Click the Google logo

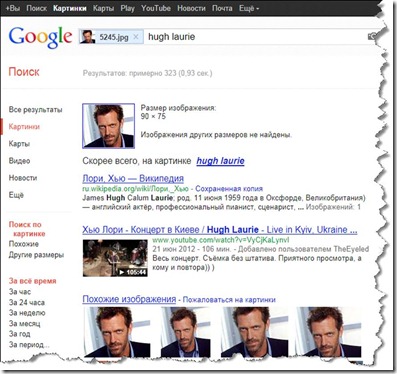tap(40, 37)
